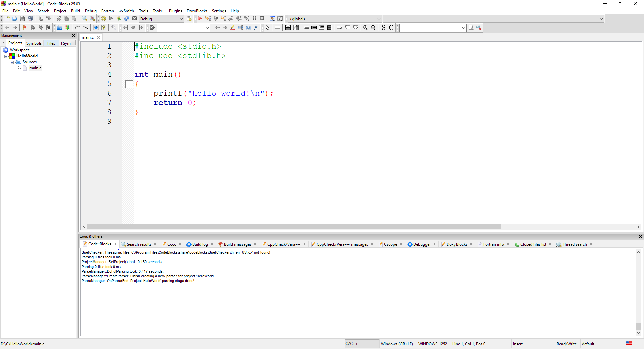Viewport: 644px width, 349px height.
Task: Open thread search options wrench icon
Action: [x=479, y=28]
